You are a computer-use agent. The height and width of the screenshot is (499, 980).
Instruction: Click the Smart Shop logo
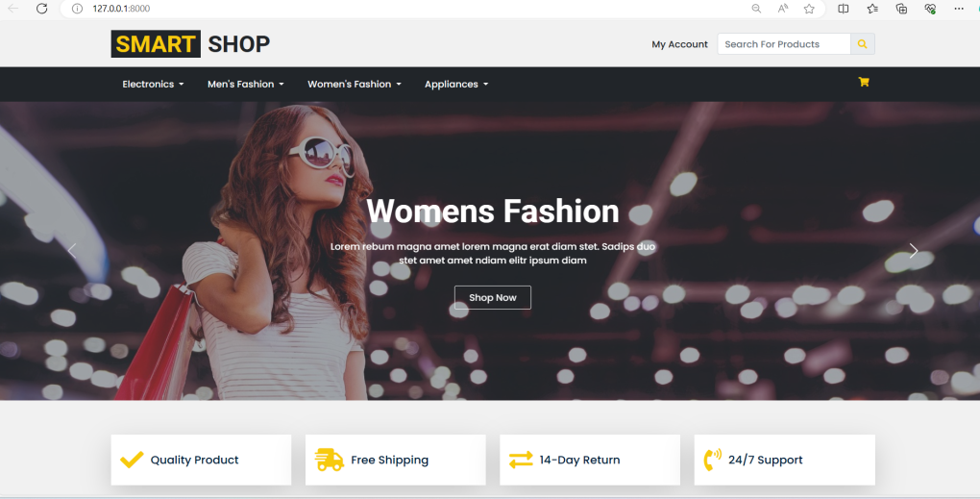click(x=190, y=44)
